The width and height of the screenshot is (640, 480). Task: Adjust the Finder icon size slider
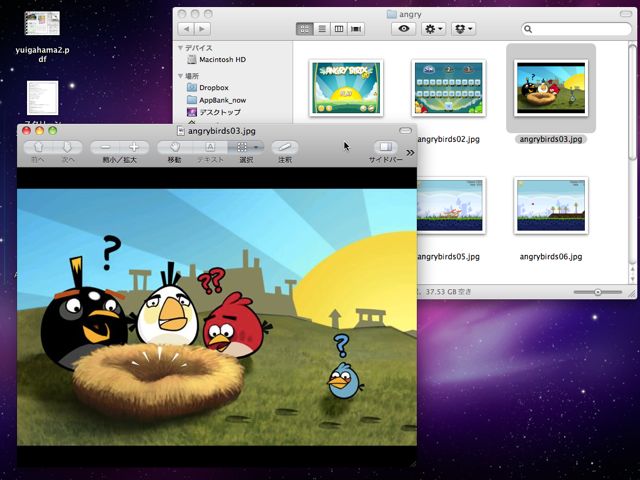[598, 292]
